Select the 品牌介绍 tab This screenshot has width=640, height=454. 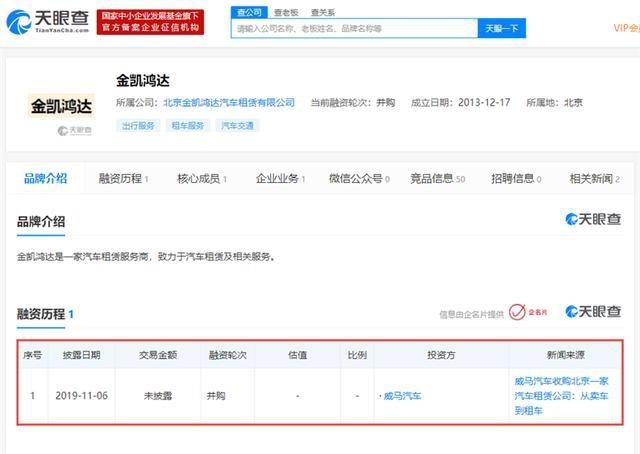45,178
